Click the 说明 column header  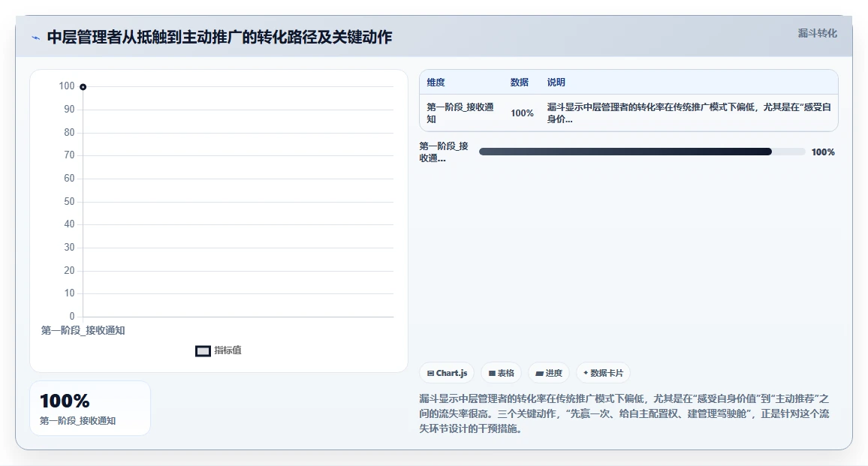coord(556,83)
